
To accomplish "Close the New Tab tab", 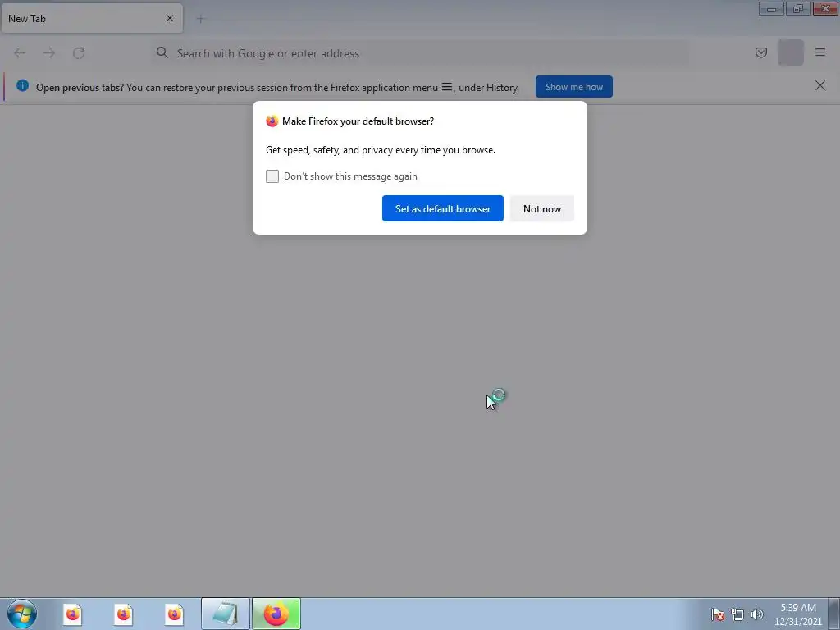I will (x=170, y=18).
